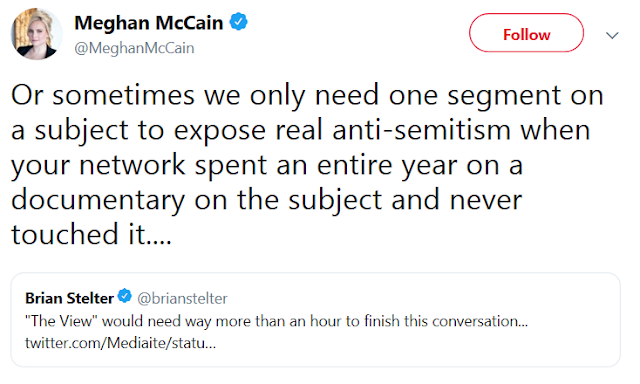The width and height of the screenshot is (640, 384).
Task: Follow Meghan McCain's account
Action: (527, 33)
